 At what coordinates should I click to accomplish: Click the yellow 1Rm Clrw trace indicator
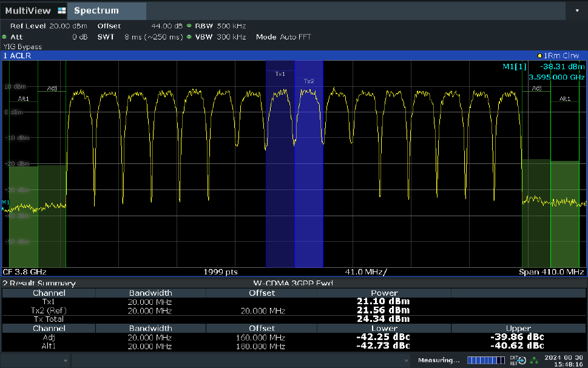pos(558,55)
